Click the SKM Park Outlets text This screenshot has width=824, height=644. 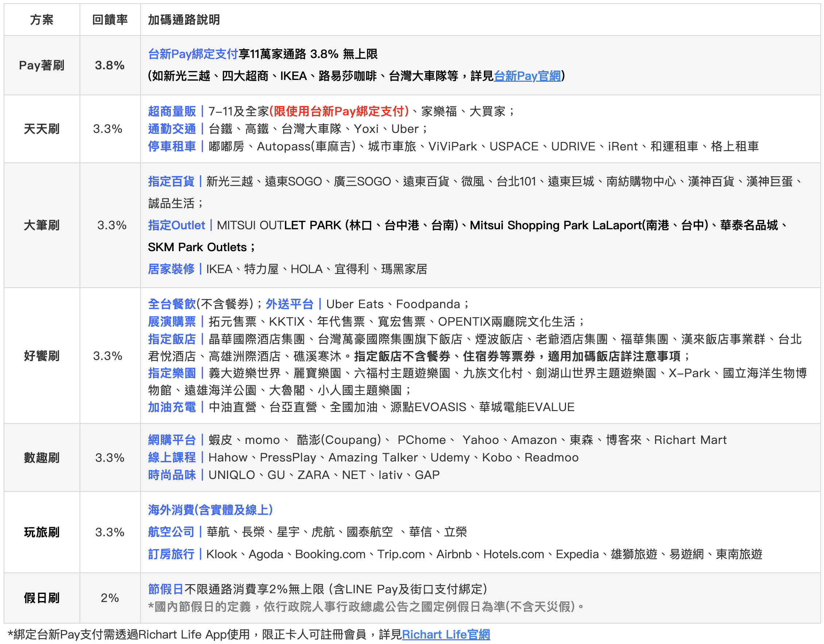point(197,247)
